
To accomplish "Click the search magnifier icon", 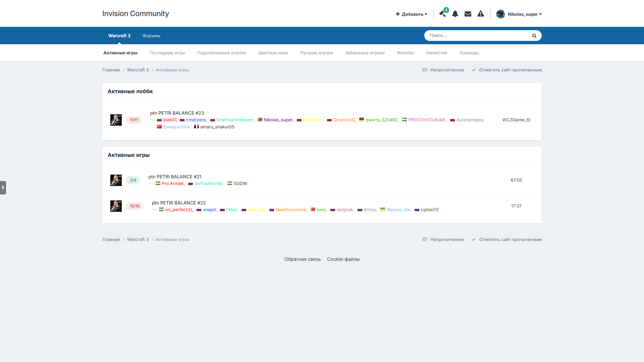I will click(x=534, y=36).
